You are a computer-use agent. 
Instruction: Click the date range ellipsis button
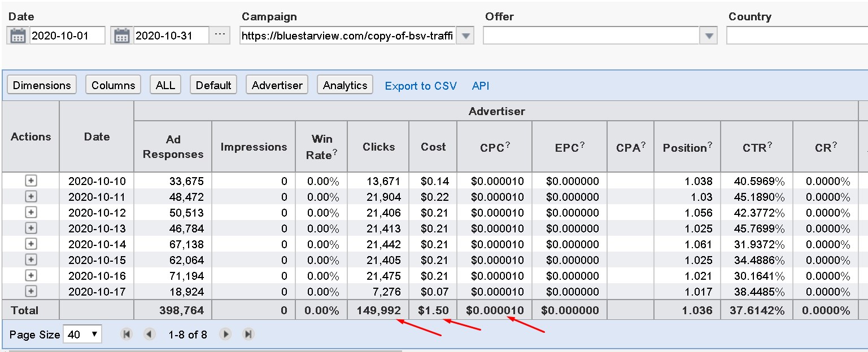coord(220,36)
